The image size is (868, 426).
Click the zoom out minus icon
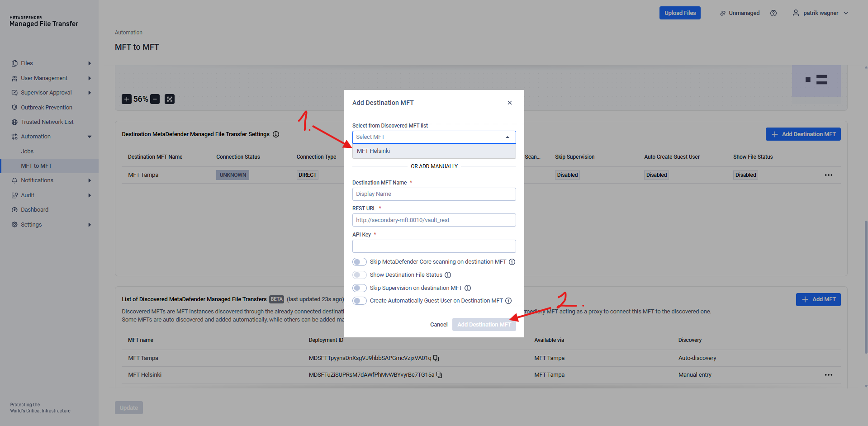(155, 99)
